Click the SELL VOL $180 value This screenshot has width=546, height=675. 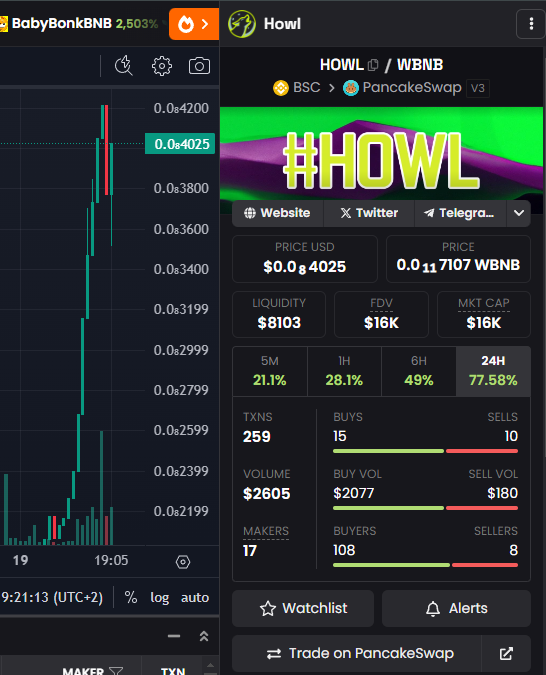click(x=503, y=493)
